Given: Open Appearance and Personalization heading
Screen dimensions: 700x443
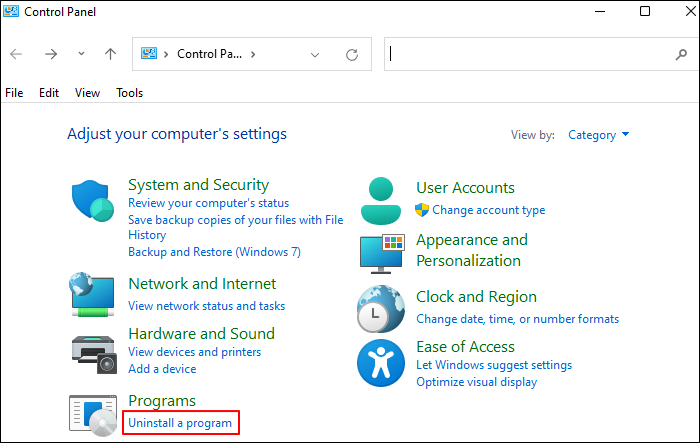Looking at the screenshot, I should (472, 250).
